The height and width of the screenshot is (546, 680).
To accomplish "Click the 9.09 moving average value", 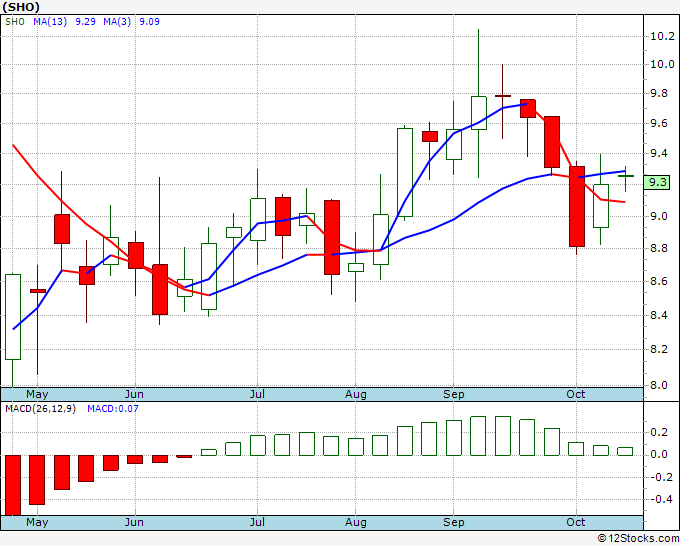I will (150, 22).
